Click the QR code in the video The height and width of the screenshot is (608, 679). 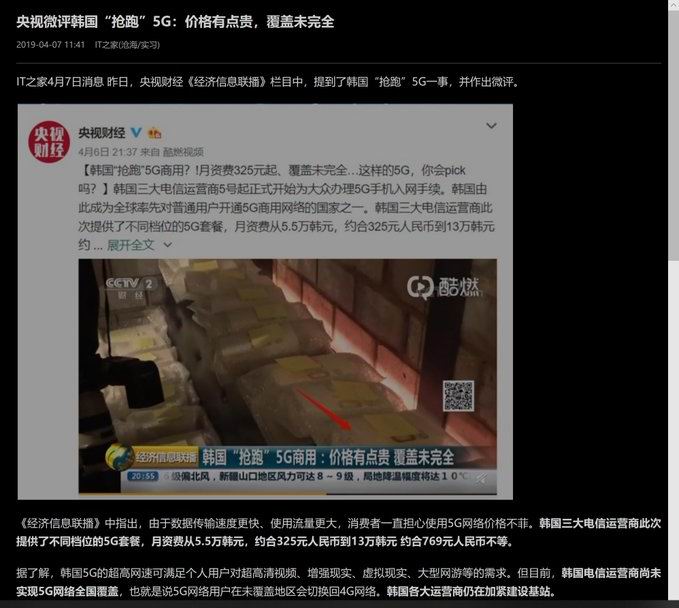pos(458,396)
